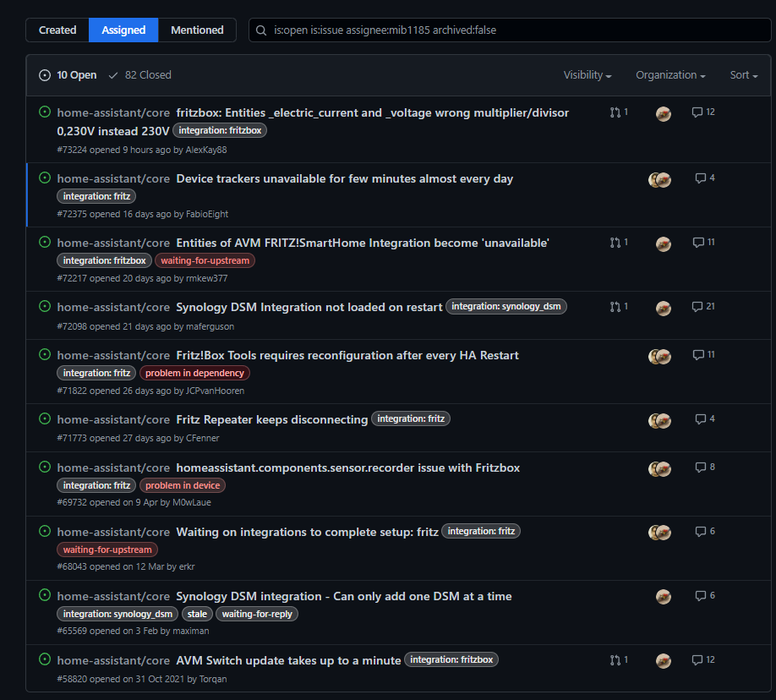Screen dimensions: 776x700
Task: Switch to the Mentioned tab
Action: pyautogui.click(x=196, y=30)
